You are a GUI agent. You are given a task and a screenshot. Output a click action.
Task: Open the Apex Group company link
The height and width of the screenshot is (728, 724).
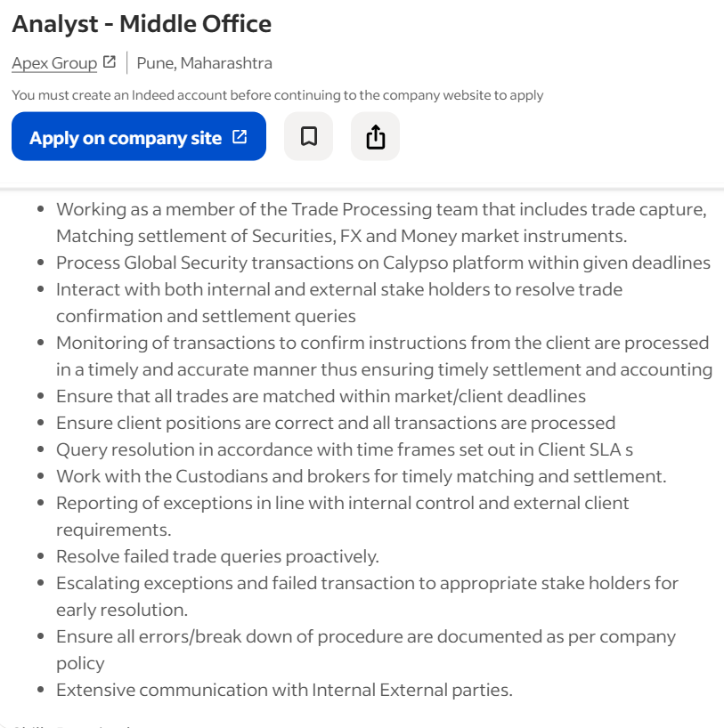tap(54, 63)
